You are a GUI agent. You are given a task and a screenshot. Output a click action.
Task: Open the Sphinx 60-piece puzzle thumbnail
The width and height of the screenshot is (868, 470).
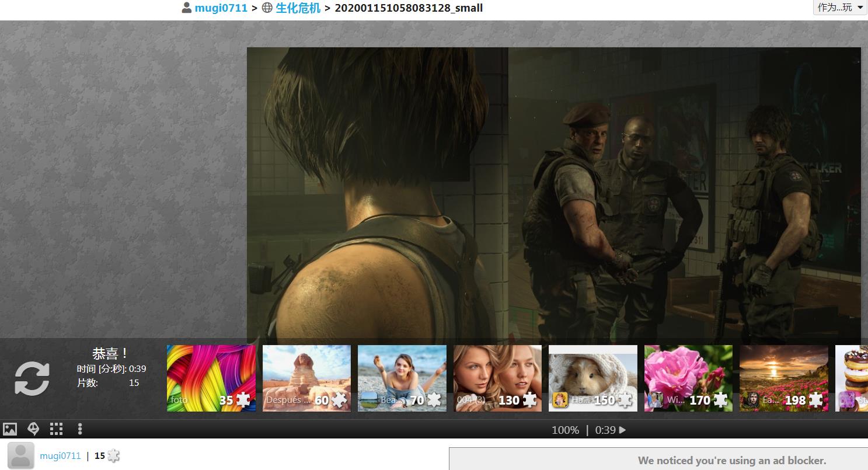[306, 378]
